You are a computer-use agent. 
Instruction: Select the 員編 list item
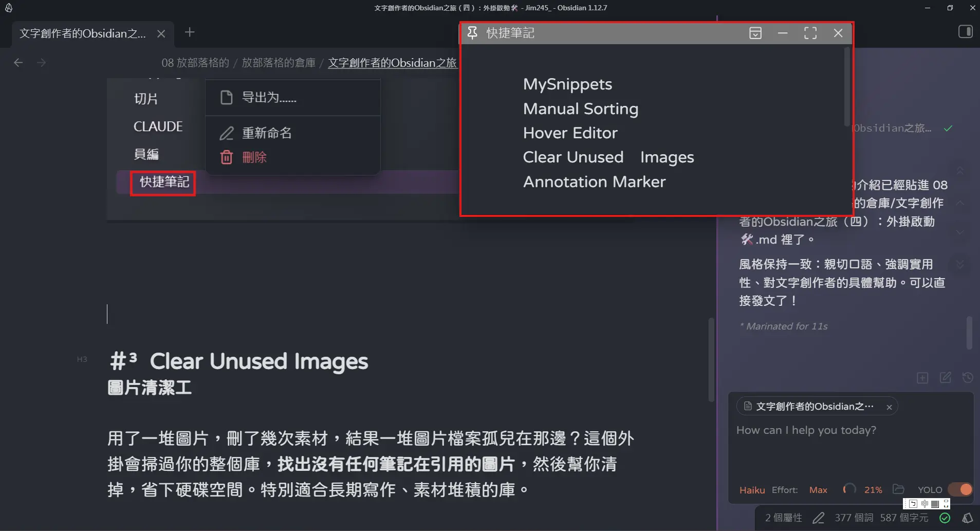[146, 154]
